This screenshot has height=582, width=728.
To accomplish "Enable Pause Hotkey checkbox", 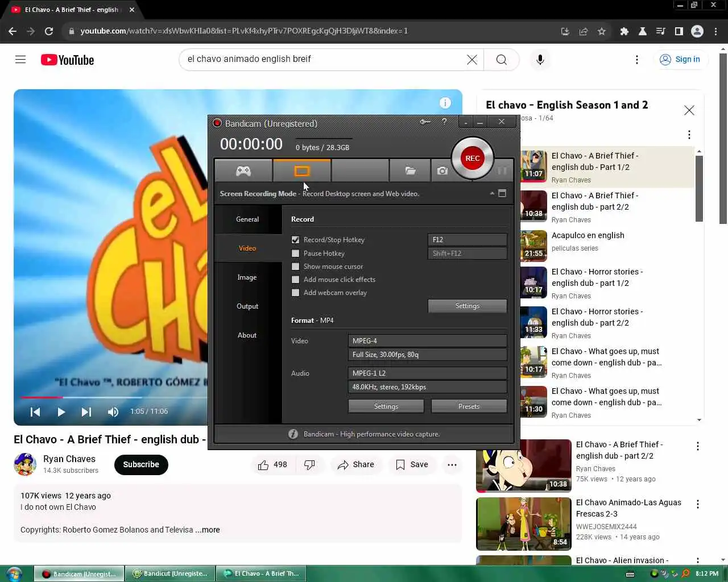I will (x=295, y=253).
